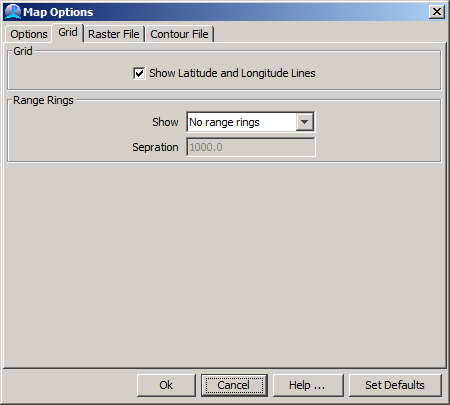Click the No range rings combo box text
The width and height of the screenshot is (450, 405).
coord(224,122)
